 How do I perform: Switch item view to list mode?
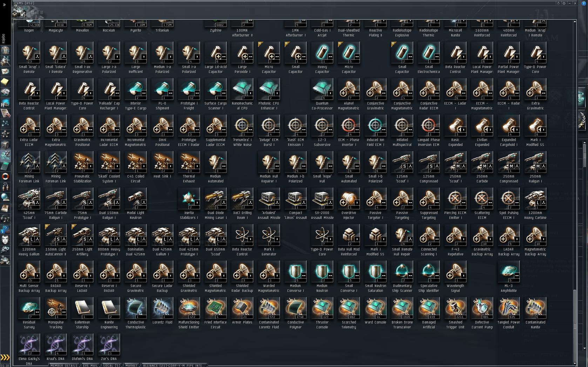42,12
